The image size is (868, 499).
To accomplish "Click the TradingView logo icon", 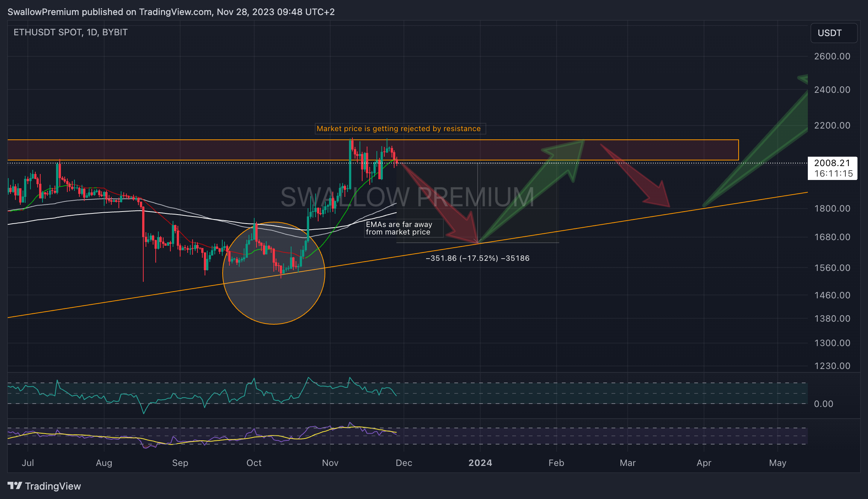I will (x=15, y=486).
